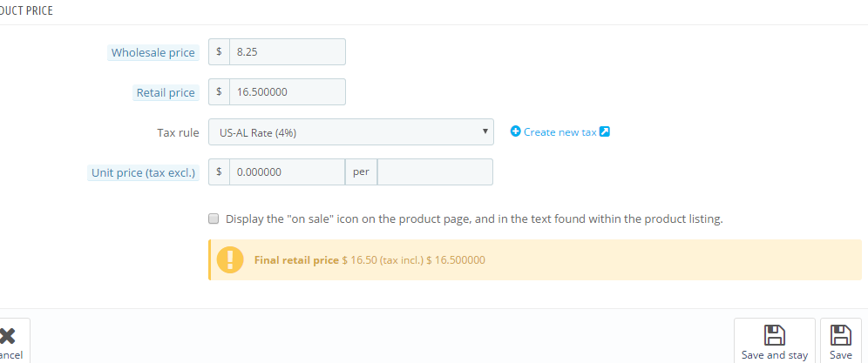
Task: Click the Cancel X icon
Action: 7,336
